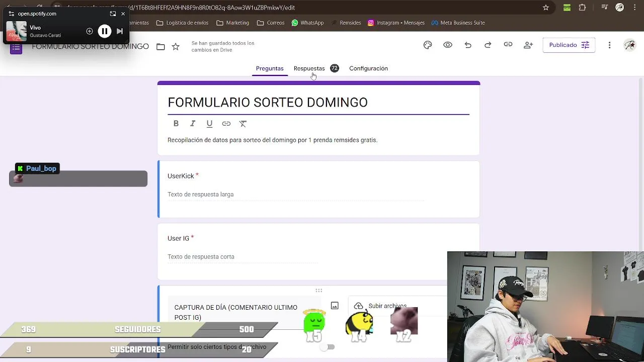This screenshot has height=362, width=644.
Task: Add collaborators with the person-plus icon
Action: tap(528, 45)
